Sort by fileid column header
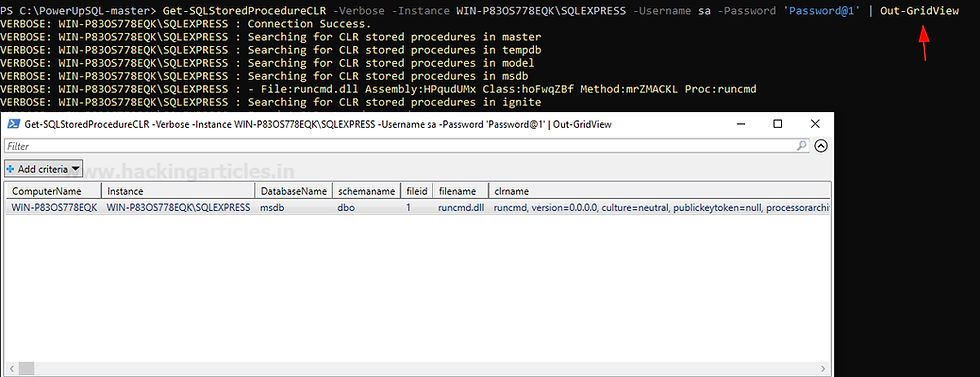The image size is (980, 377). [x=417, y=191]
